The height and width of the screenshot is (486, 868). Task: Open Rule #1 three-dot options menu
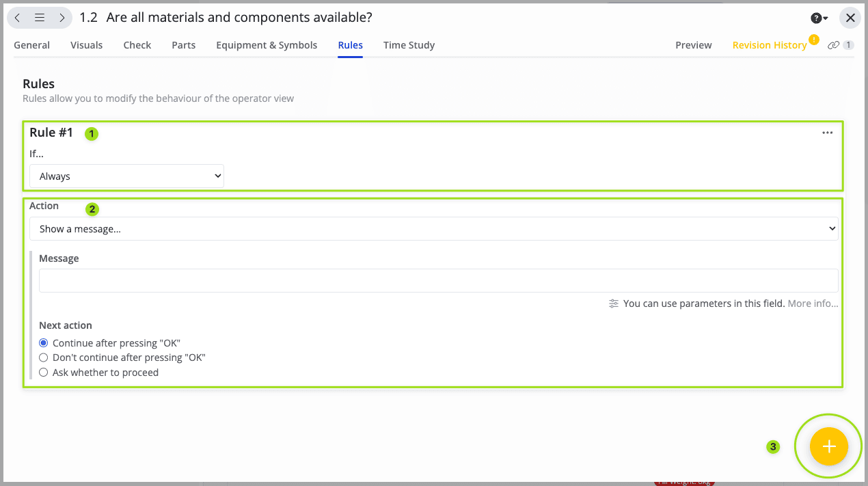[827, 133]
